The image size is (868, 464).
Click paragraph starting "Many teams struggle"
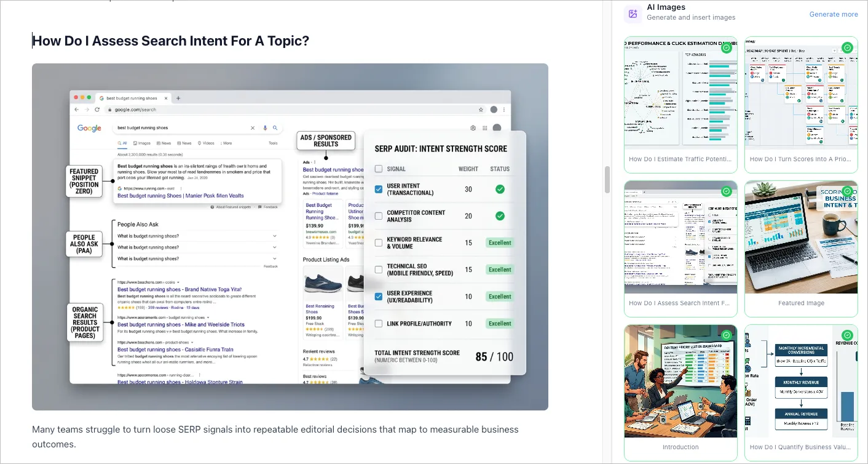275,436
